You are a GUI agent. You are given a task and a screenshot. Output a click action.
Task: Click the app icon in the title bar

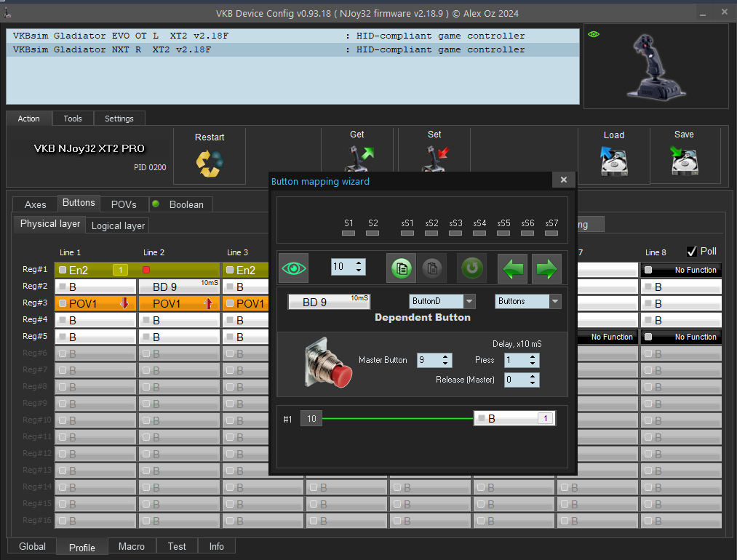7,13
